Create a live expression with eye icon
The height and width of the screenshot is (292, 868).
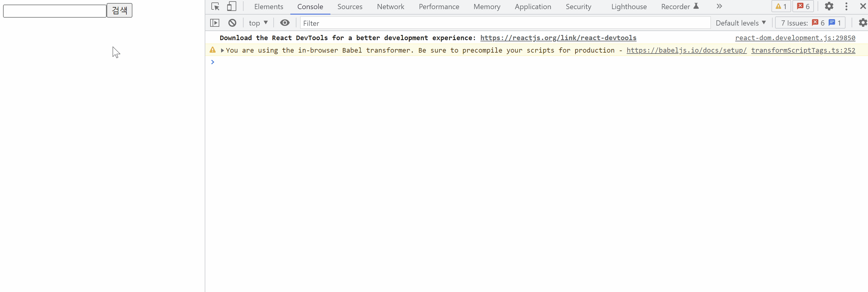click(285, 23)
